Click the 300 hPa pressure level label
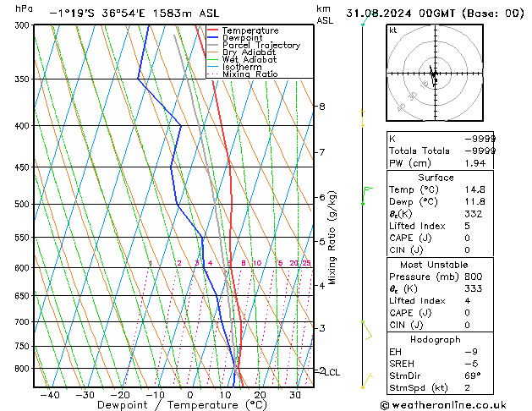The height and width of the screenshot is (411, 532). (x=24, y=25)
